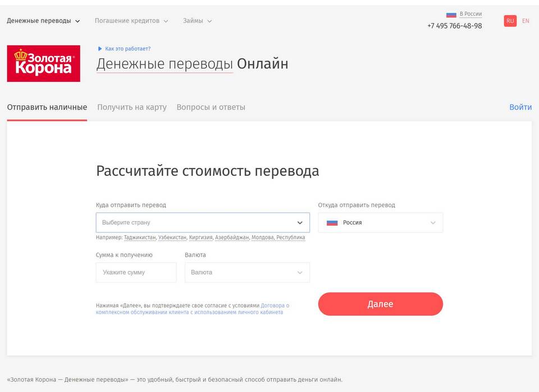Switch language to RU

(x=510, y=21)
